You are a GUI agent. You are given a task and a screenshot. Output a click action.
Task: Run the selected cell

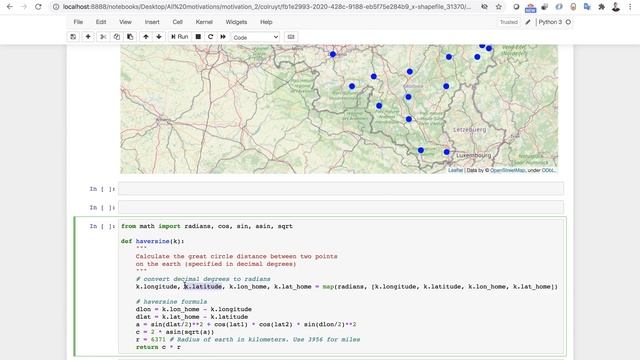pos(179,37)
